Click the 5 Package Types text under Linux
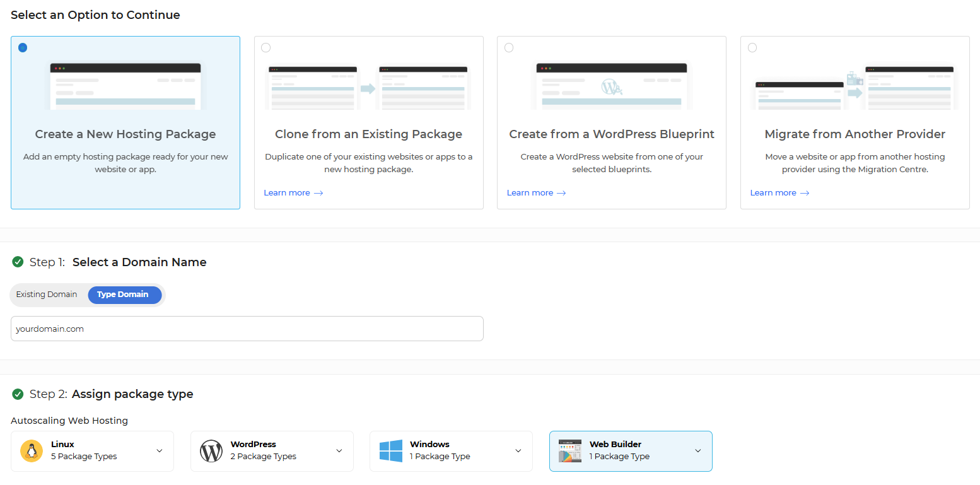Viewport: 980px width, 485px height. [x=84, y=457]
